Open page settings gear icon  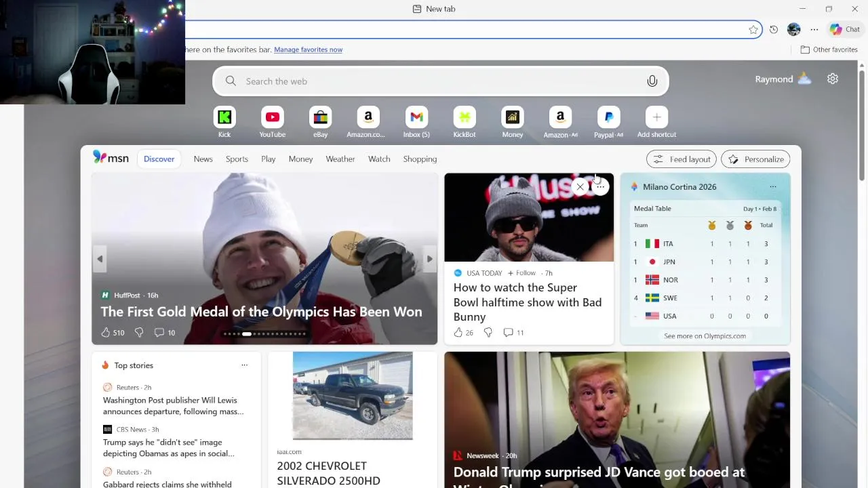click(833, 79)
